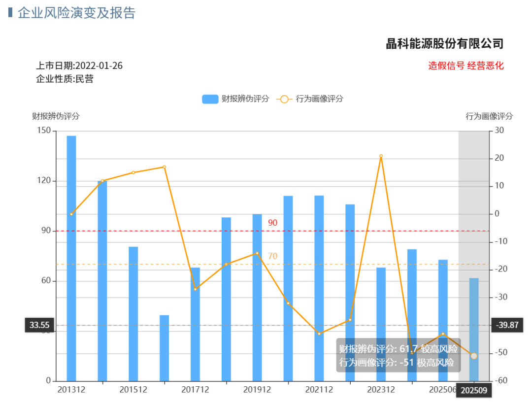Click the 201412 bar near 120
532x403 pixels.
tap(102, 281)
